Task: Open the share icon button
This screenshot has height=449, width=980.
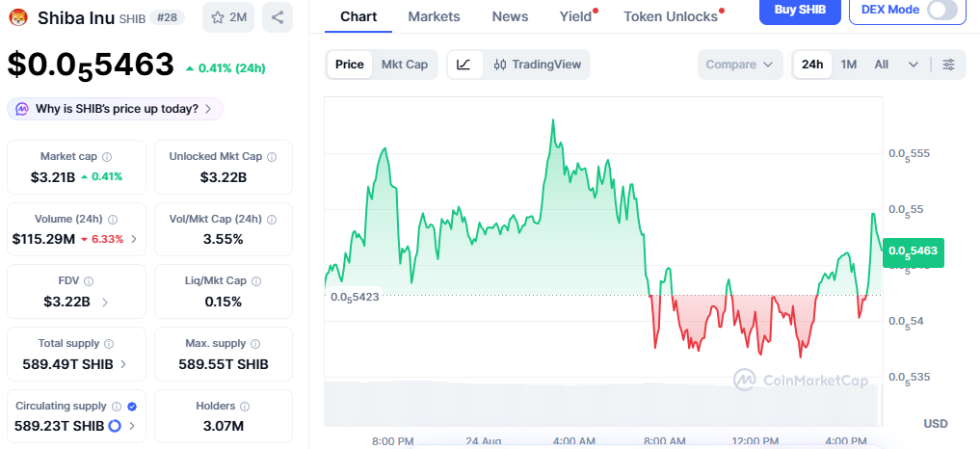Action: (x=278, y=17)
